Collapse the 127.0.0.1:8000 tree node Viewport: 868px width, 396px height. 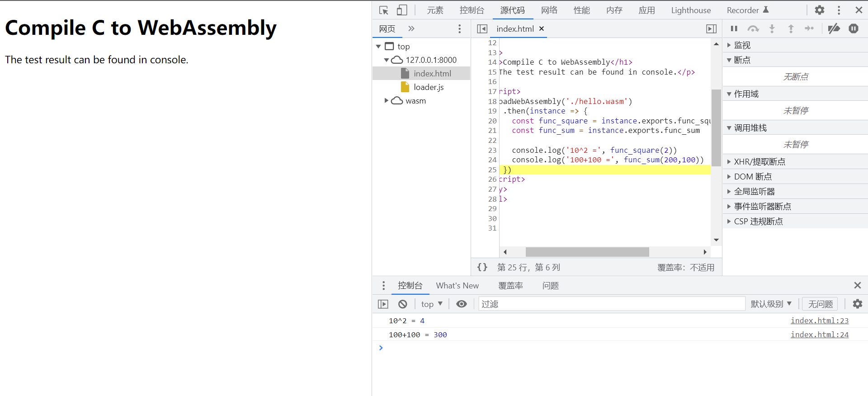(387, 60)
